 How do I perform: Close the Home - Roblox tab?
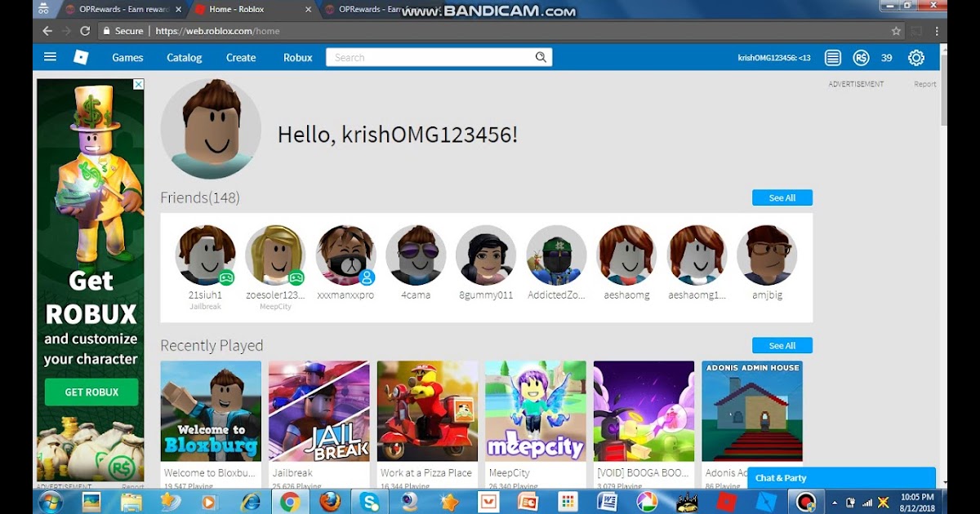[307, 10]
